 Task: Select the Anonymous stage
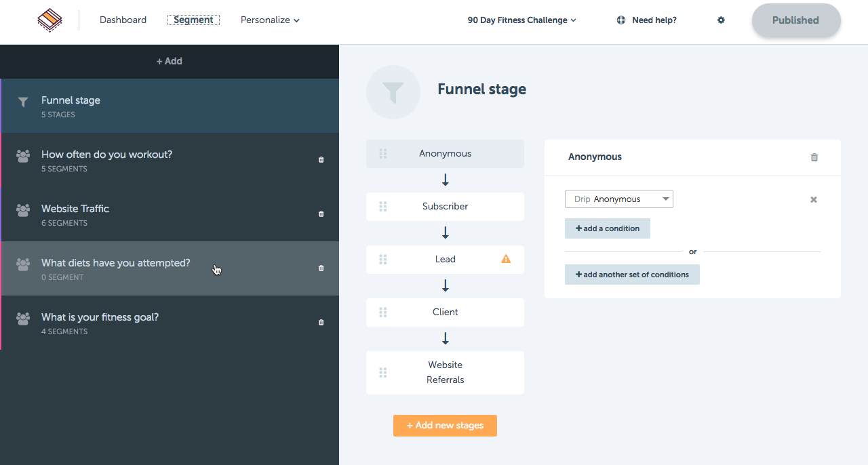click(445, 154)
